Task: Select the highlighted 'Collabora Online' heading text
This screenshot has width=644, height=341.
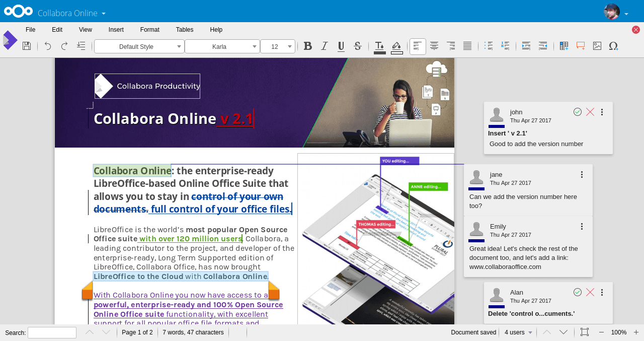Action: tap(132, 171)
